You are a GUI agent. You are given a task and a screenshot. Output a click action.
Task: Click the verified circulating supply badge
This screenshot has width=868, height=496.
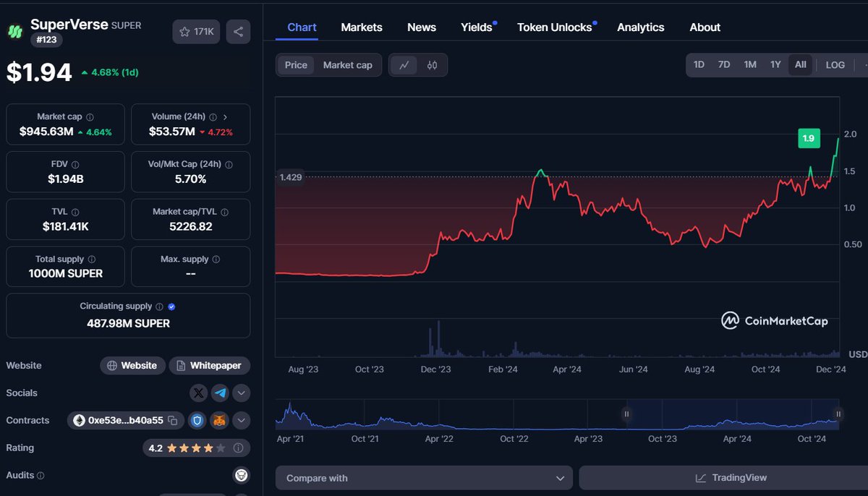171,307
